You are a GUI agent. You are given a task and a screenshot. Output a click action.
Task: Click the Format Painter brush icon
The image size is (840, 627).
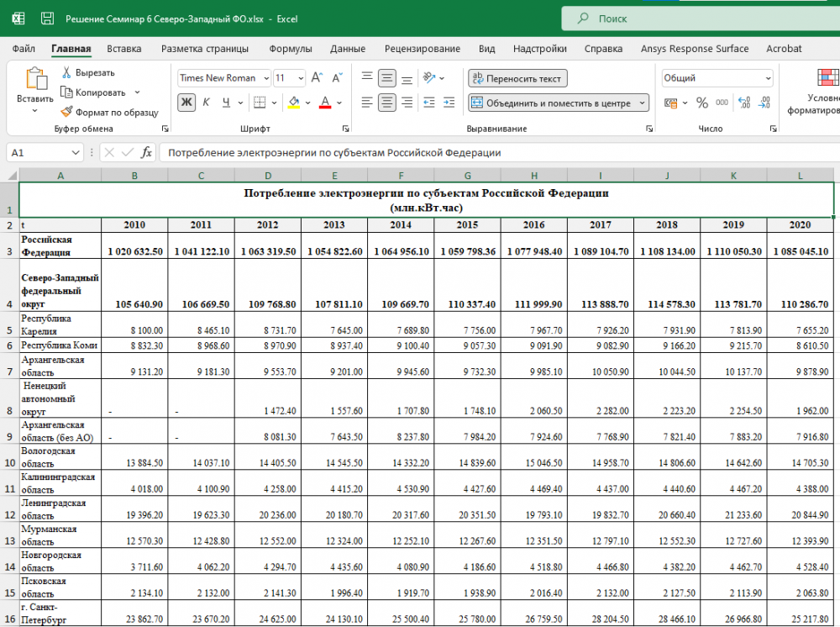click(66, 112)
